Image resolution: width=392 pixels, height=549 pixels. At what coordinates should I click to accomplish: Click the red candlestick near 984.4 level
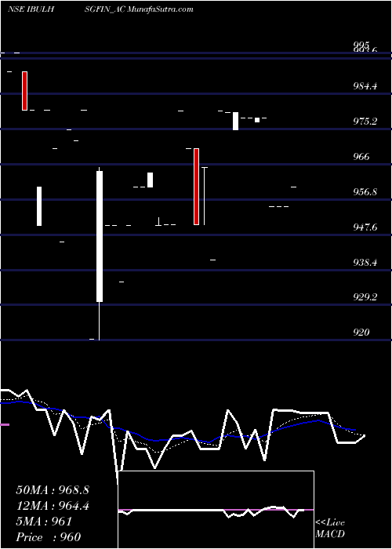pyautogui.click(x=24, y=91)
